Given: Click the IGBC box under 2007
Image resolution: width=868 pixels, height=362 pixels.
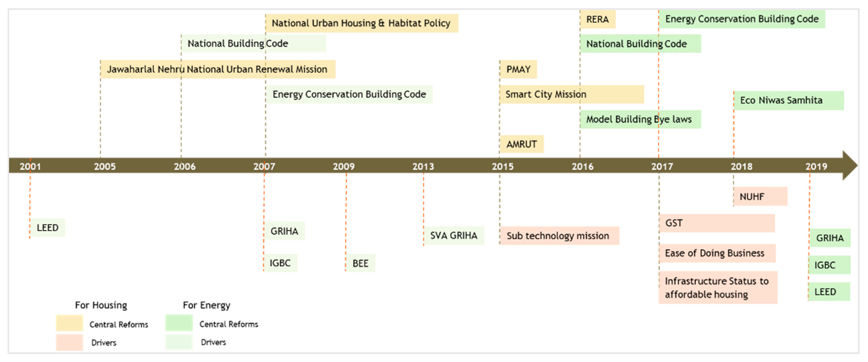Looking at the screenshot, I should click(280, 262).
